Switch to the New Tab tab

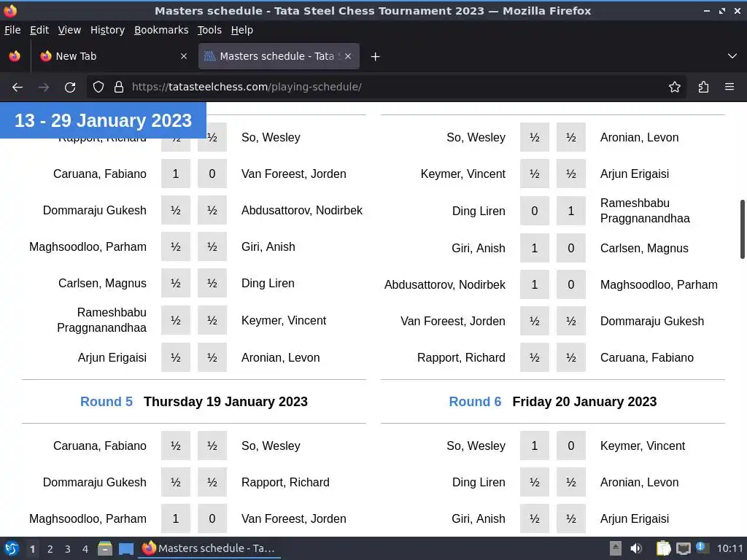113,56
